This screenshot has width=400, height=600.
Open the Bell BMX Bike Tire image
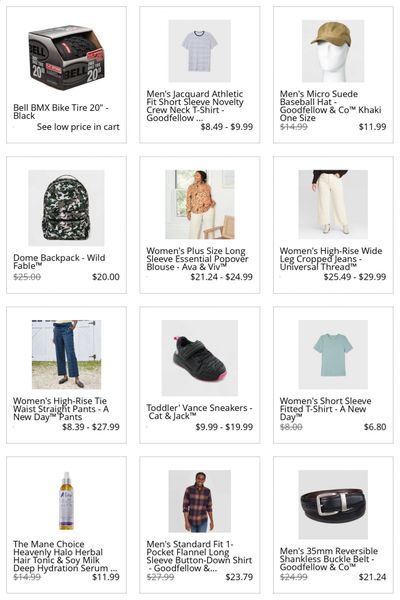pyautogui.click(x=66, y=57)
